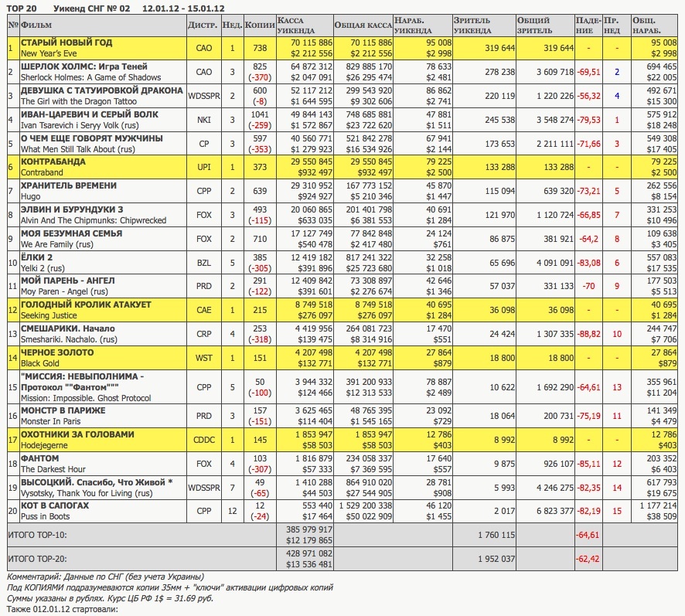Click the 'СТАРЫЙ НОВЫЙ ГОД' film title

click(66, 43)
